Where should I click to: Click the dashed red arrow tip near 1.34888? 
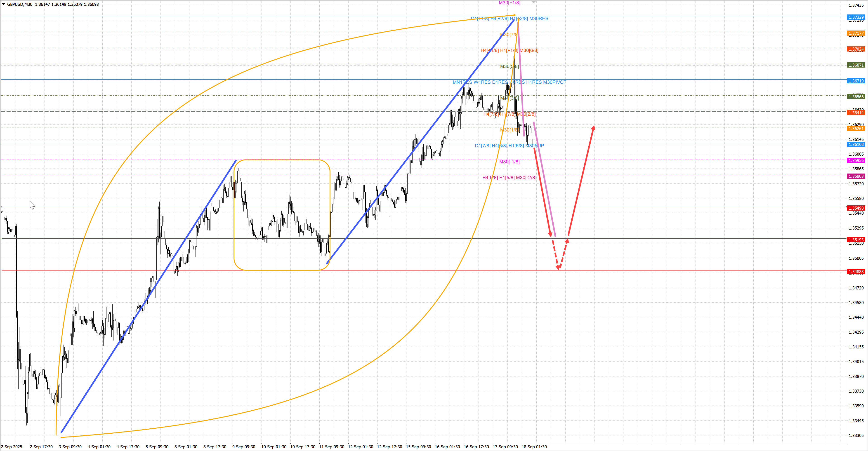point(558,268)
